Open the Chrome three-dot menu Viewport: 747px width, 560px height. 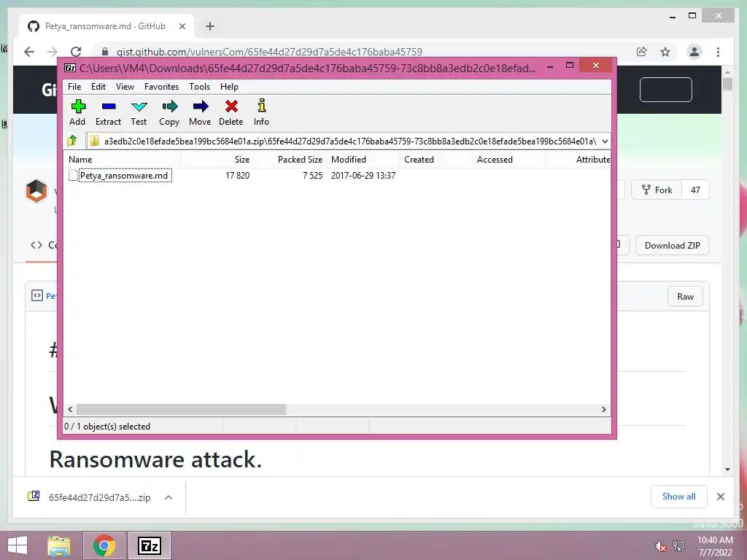(x=718, y=52)
